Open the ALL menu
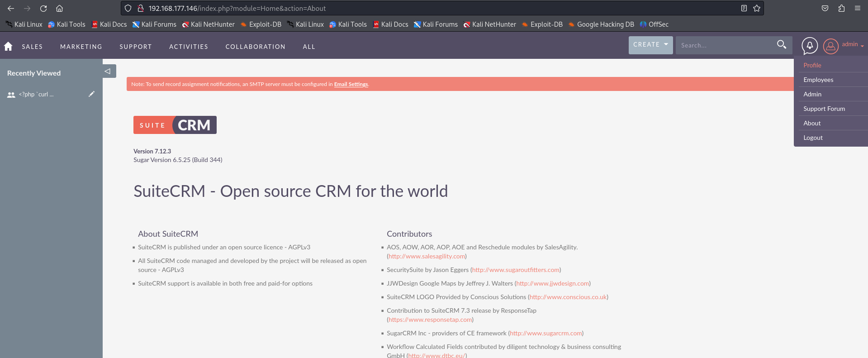The width and height of the screenshot is (868, 358). (309, 47)
